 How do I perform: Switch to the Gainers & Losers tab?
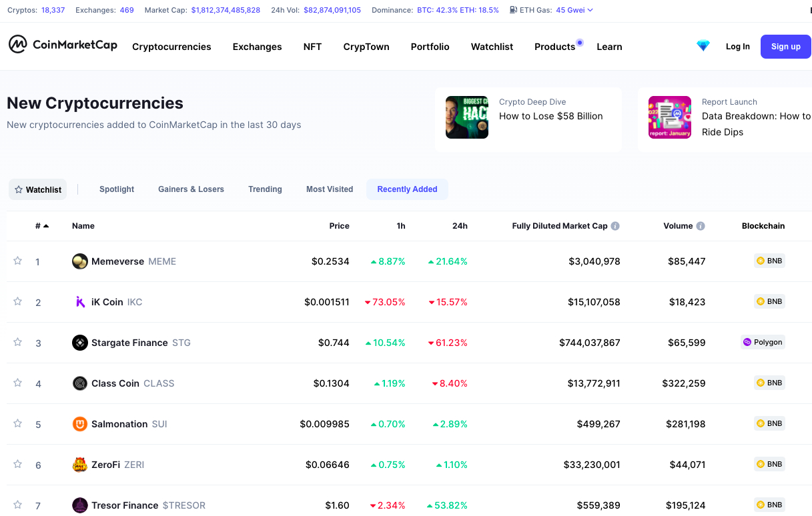191,189
